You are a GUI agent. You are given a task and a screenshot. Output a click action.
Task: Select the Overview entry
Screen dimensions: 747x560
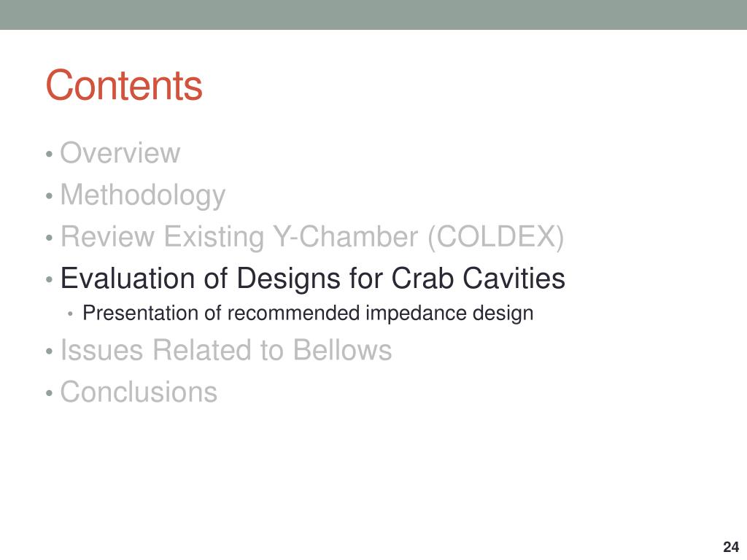click(x=120, y=153)
